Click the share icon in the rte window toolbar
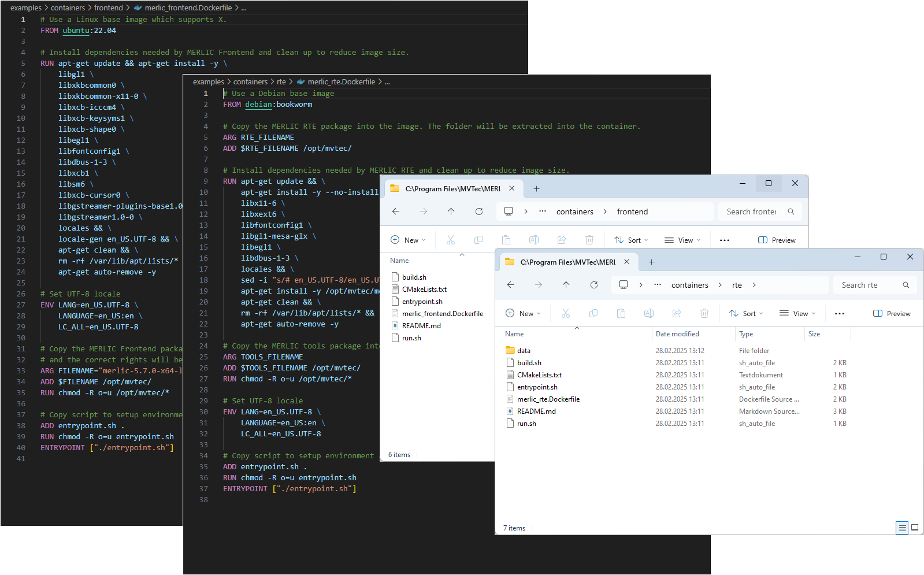Screen dimensions: 924x575 point(676,313)
